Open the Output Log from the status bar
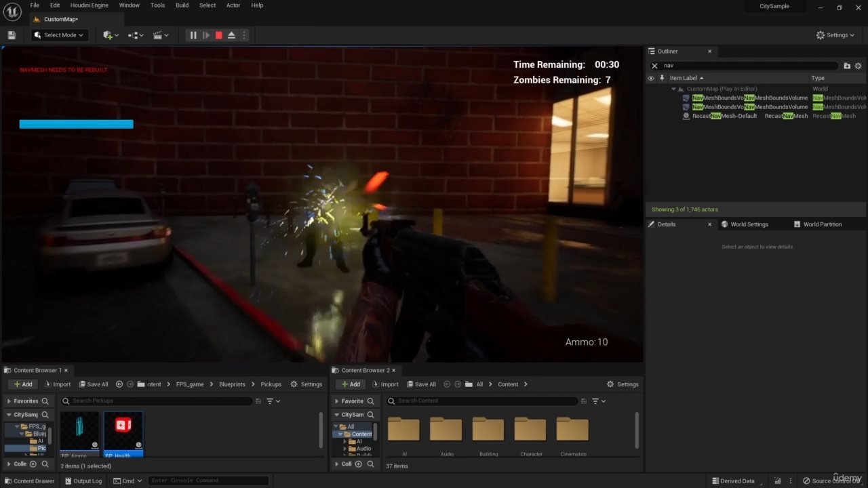This screenshot has width=868, height=488. click(x=83, y=481)
